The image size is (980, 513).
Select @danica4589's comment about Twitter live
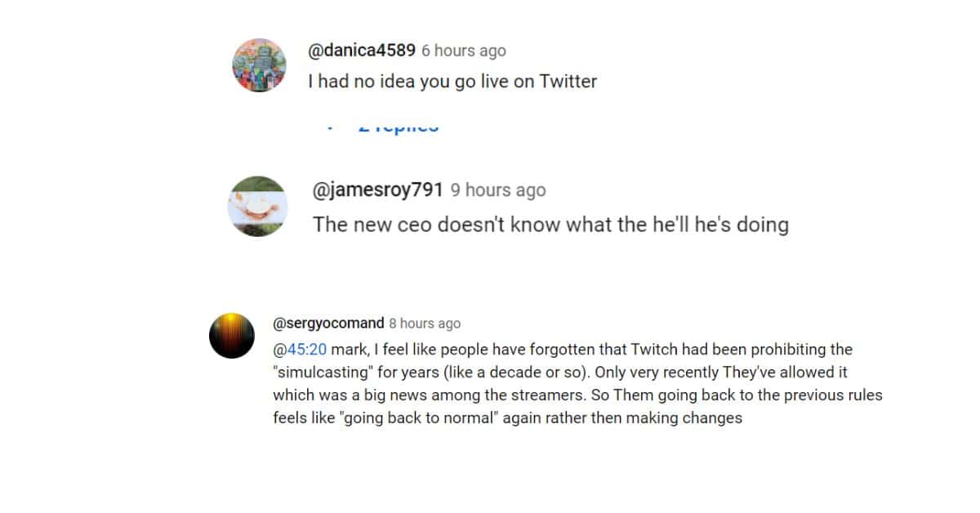[453, 81]
